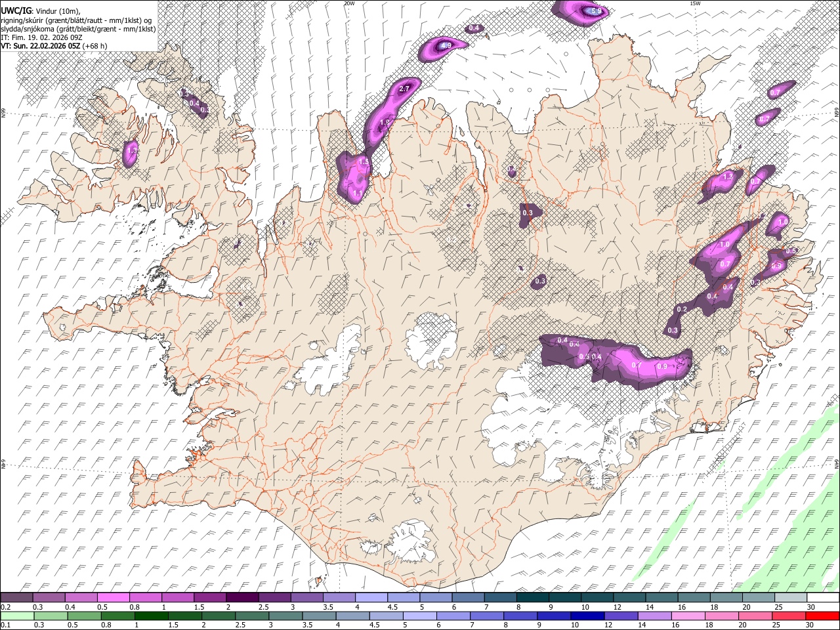This screenshot has height=630, width=840.
Task: Click the 'slydda/snjókoma' legend description line
Action: 78,29
